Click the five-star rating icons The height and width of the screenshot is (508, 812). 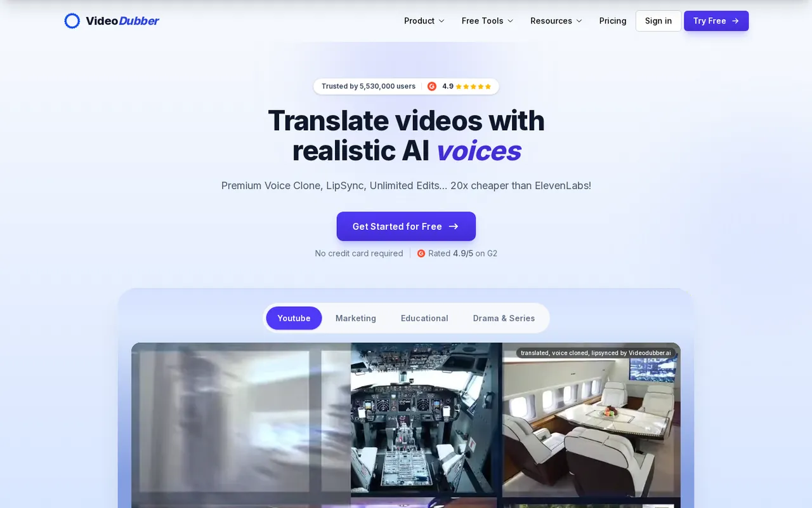point(473,86)
